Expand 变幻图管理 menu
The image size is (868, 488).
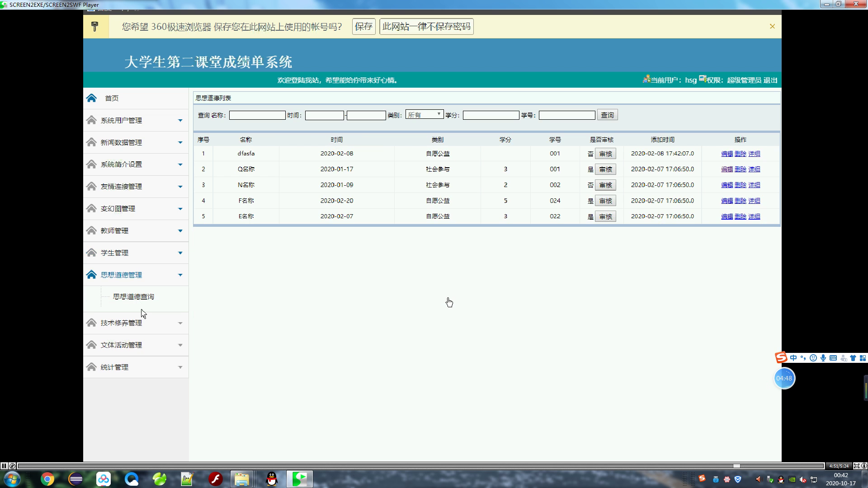coord(136,209)
